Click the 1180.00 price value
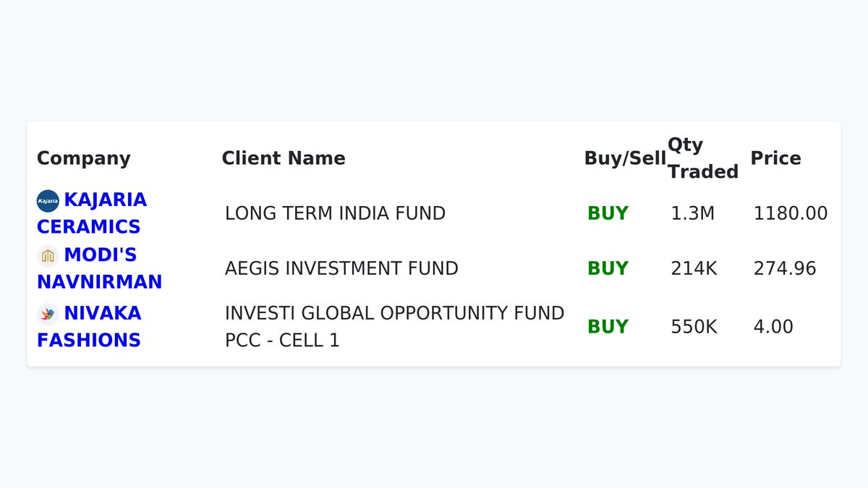 791,213
